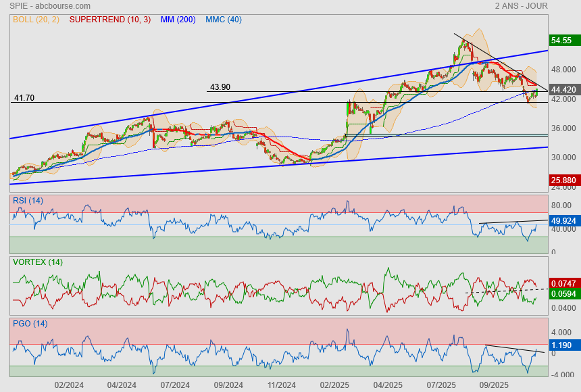Click the PGO (14) panel label
This screenshot has height=392, width=581.
pyautogui.click(x=30, y=323)
